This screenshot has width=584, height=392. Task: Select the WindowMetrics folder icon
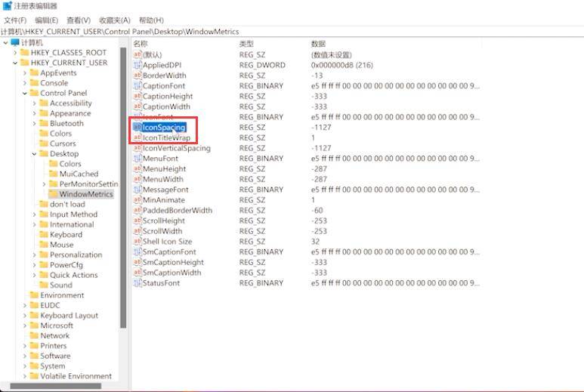[x=54, y=194]
